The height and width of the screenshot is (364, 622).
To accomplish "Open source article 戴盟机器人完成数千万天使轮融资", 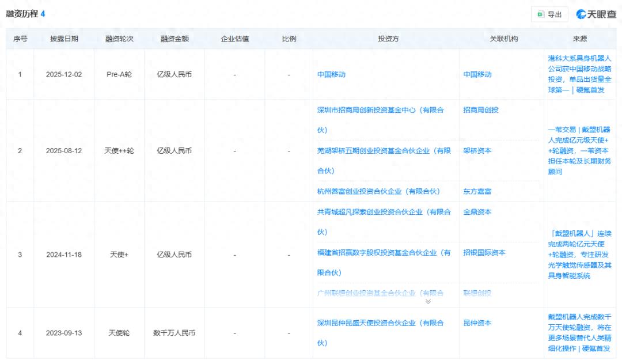I will tap(579, 333).
